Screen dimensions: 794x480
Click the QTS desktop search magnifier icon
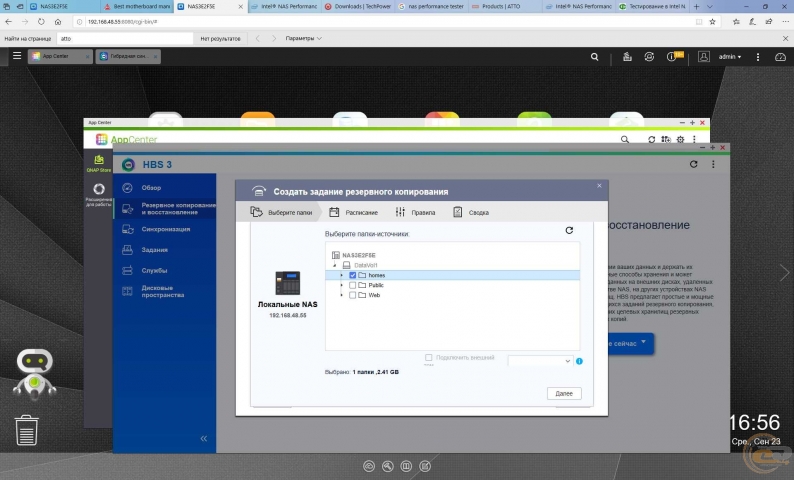pyautogui.click(x=594, y=57)
